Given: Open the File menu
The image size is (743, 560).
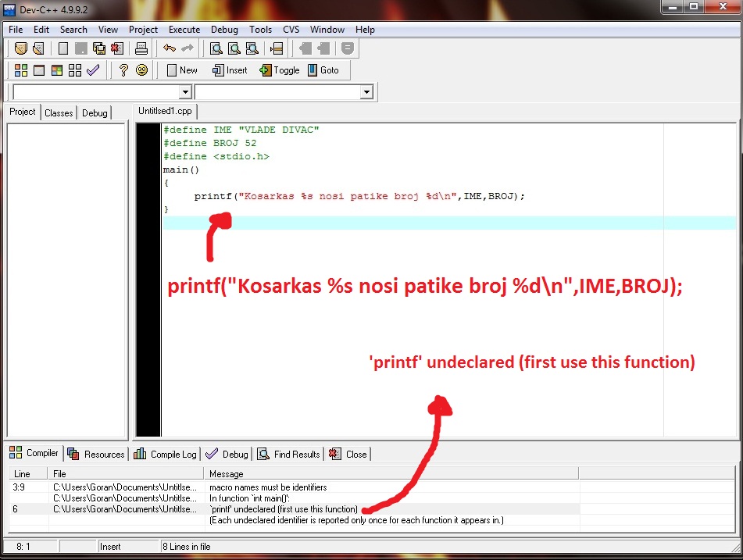Looking at the screenshot, I should (16, 30).
